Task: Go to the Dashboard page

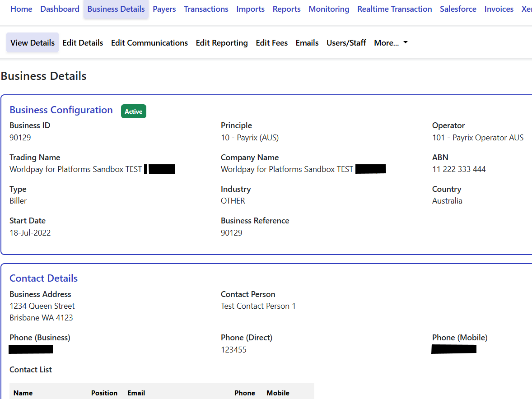Action: pos(60,9)
